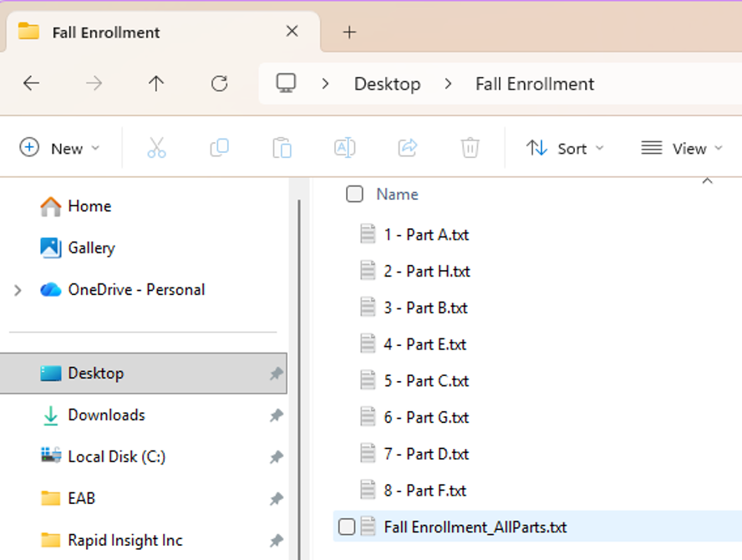Click the This PC monitor icon in address bar

pos(287,84)
